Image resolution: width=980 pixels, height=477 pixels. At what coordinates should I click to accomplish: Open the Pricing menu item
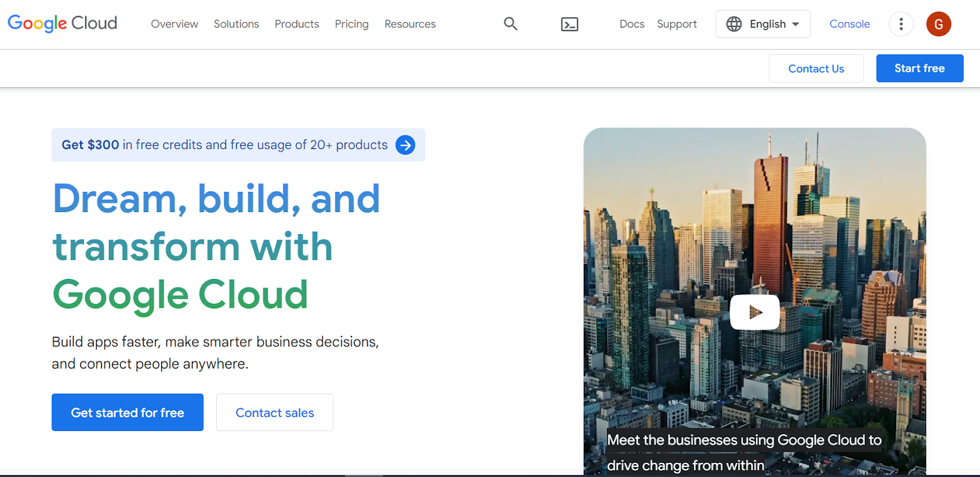tap(352, 24)
